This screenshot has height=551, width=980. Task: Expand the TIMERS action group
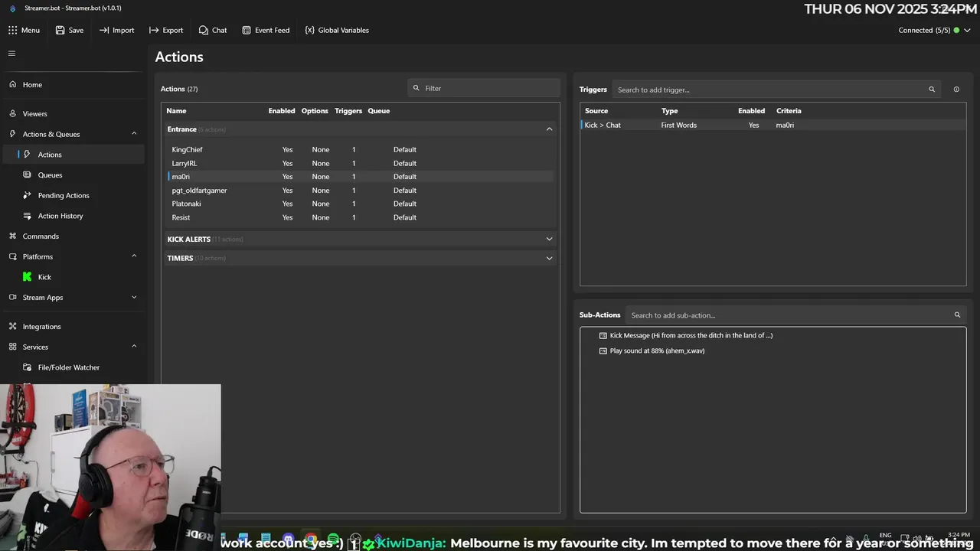point(549,258)
